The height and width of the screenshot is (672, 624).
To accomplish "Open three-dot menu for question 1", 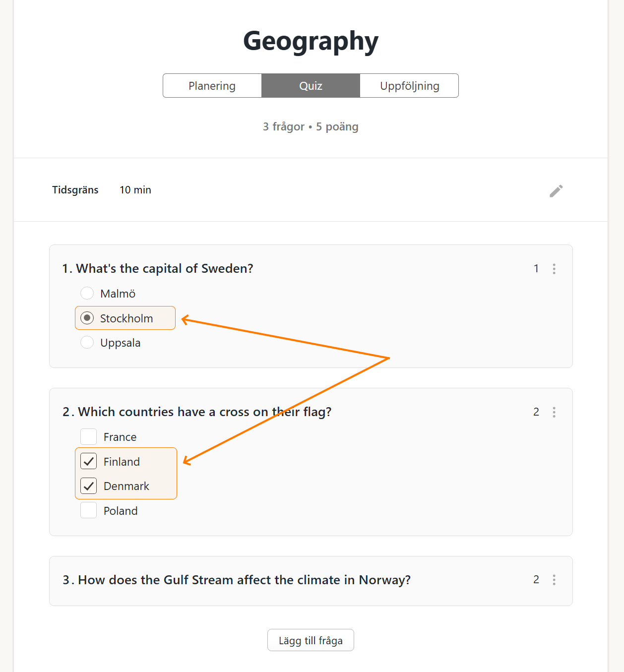I will tap(554, 269).
